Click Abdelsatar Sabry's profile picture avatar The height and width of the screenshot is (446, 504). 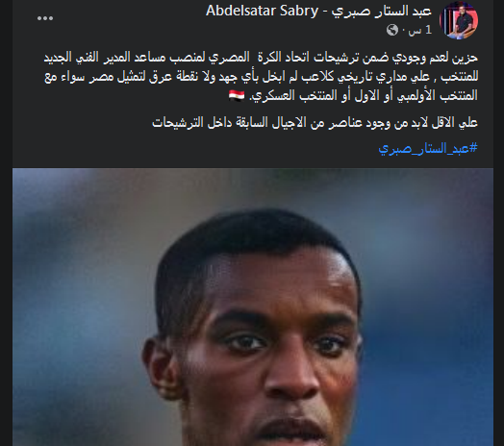point(459,20)
